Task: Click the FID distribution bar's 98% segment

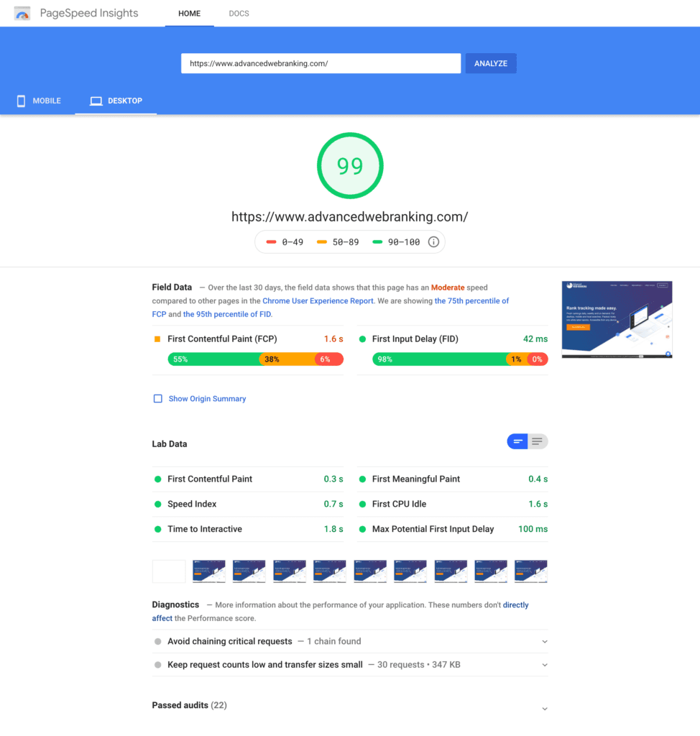Action: coord(439,359)
